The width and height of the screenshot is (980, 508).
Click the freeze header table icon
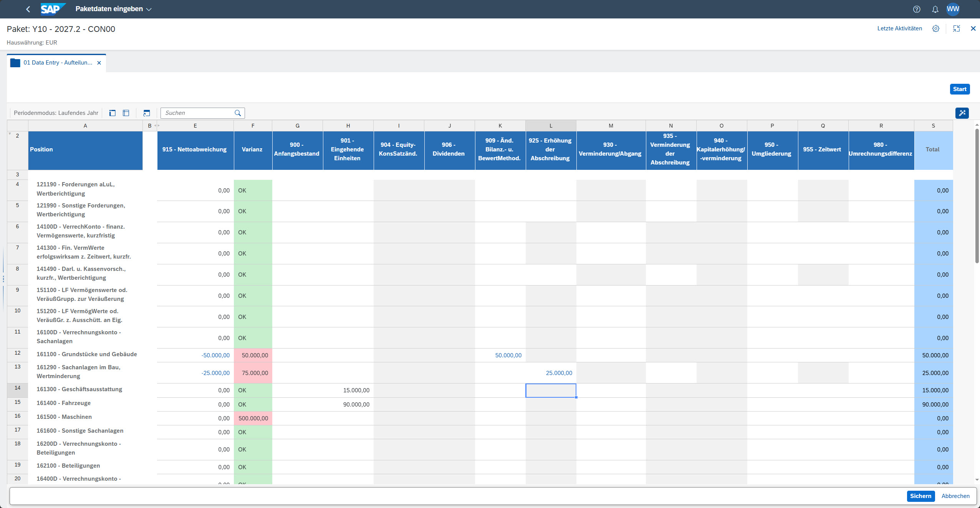point(126,113)
